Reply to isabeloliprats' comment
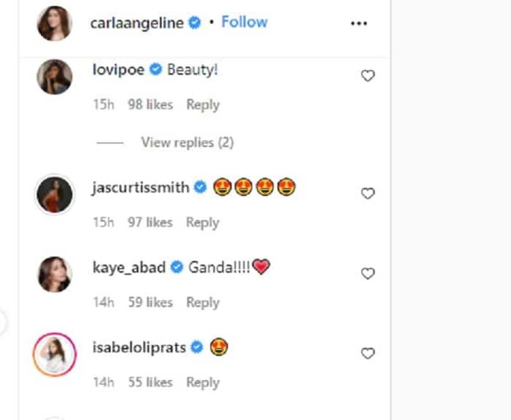 tap(203, 382)
